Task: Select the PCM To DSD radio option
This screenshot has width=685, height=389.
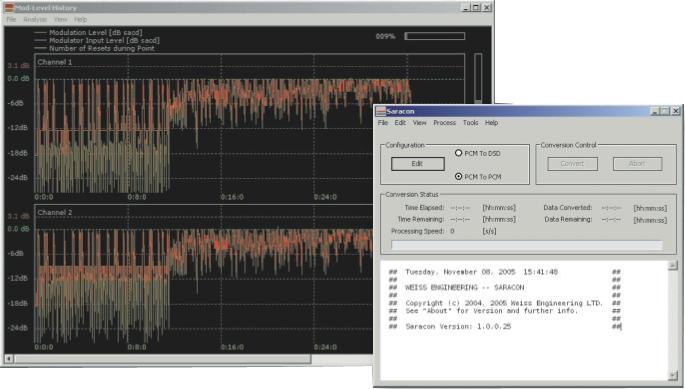Action: coord(477,153)
